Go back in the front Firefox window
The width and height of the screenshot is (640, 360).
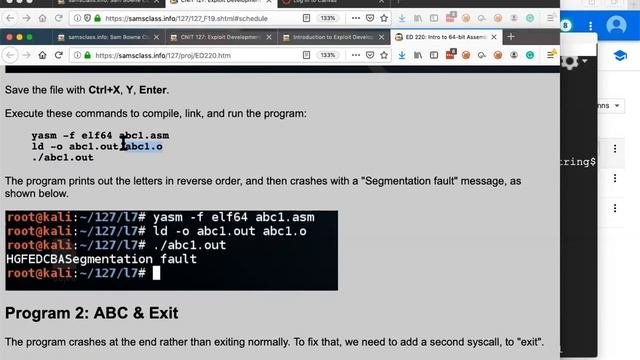10,55
